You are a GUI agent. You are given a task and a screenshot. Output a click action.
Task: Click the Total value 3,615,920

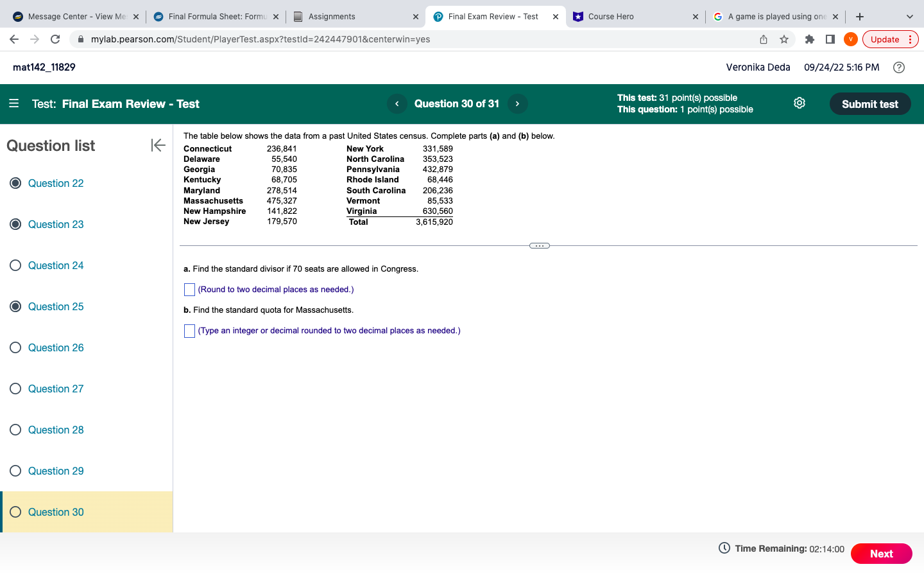coord(434,222)
